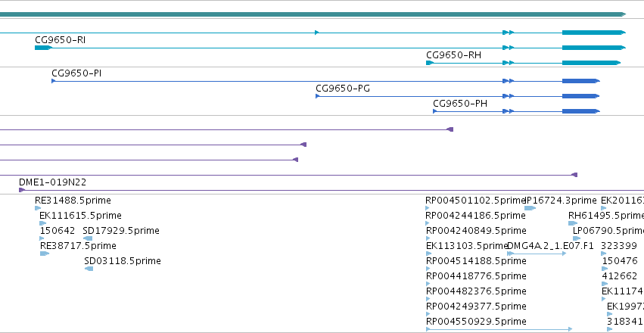Open the DME1-019N22 BAC feature label
Viewport: 644px width, 333px height.
[x=52, y=182]
